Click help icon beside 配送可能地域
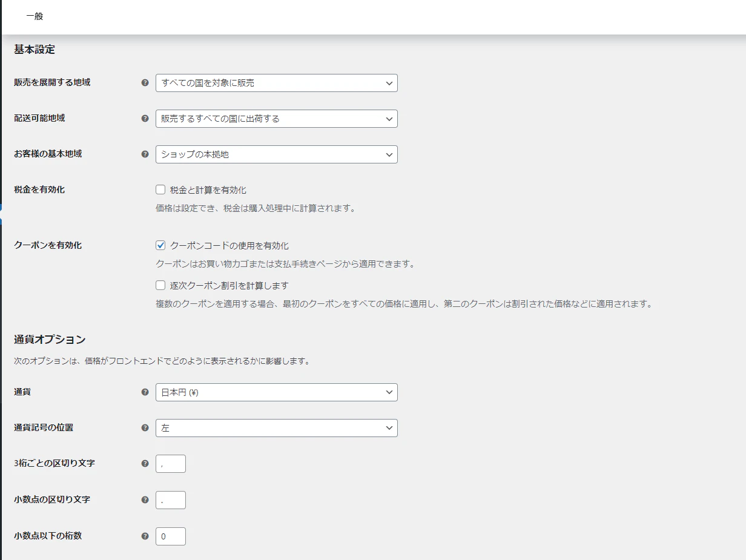 click(x=145, y=119)
